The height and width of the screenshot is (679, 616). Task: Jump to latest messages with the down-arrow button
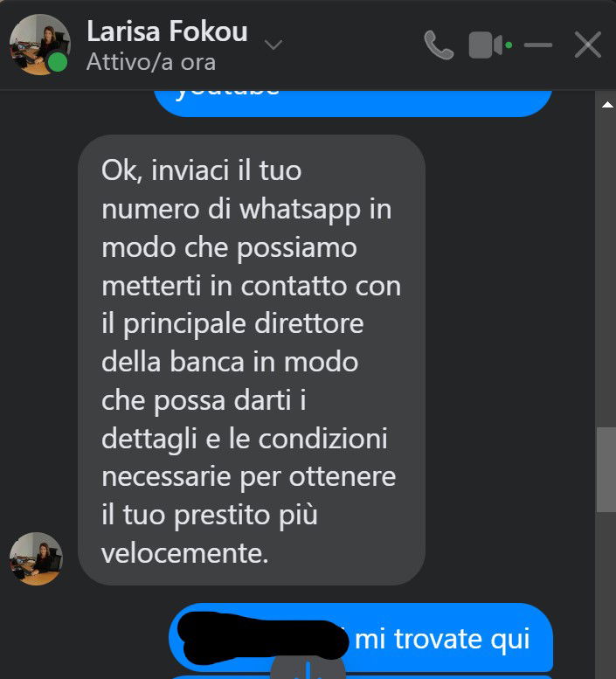[x=308, y=668]
